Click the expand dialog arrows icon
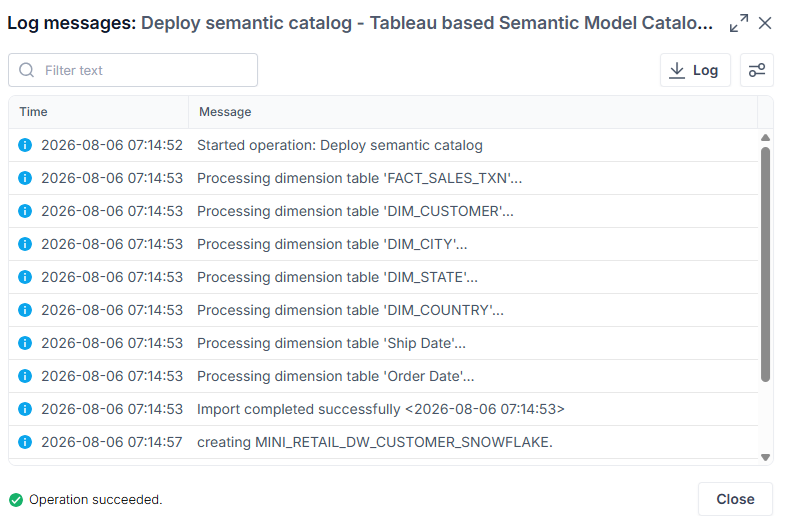The height and width of the screenshot is (524, 785). click(739, 23)
